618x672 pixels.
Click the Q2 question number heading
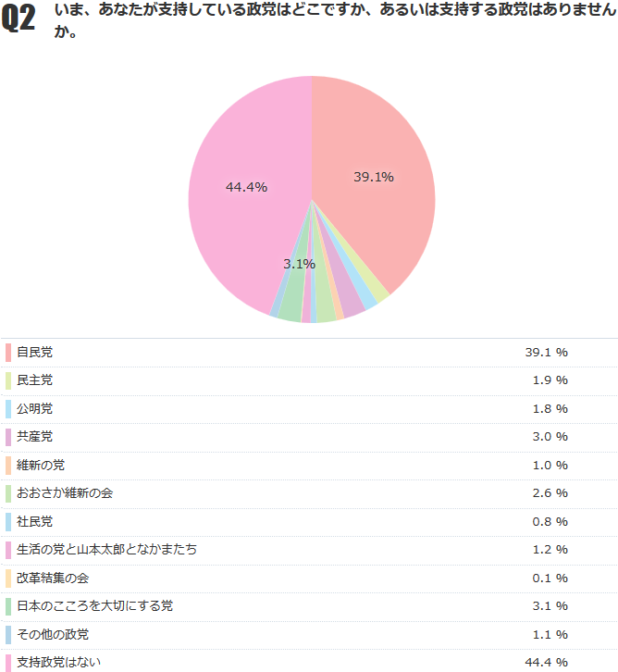19,20
